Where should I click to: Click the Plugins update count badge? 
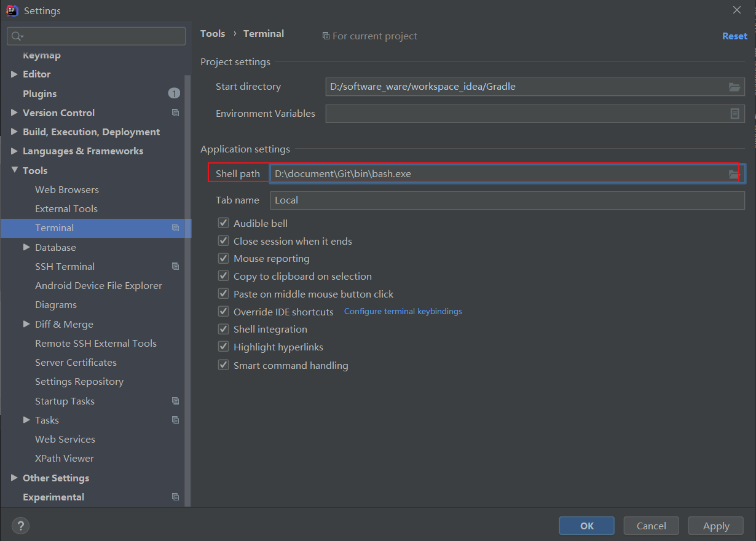(174, 93)
